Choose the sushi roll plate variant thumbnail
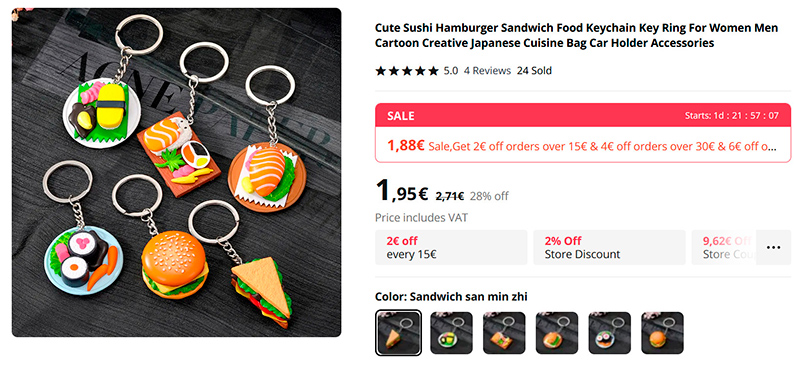Screen dimensions: 800x365 [610, 333]
